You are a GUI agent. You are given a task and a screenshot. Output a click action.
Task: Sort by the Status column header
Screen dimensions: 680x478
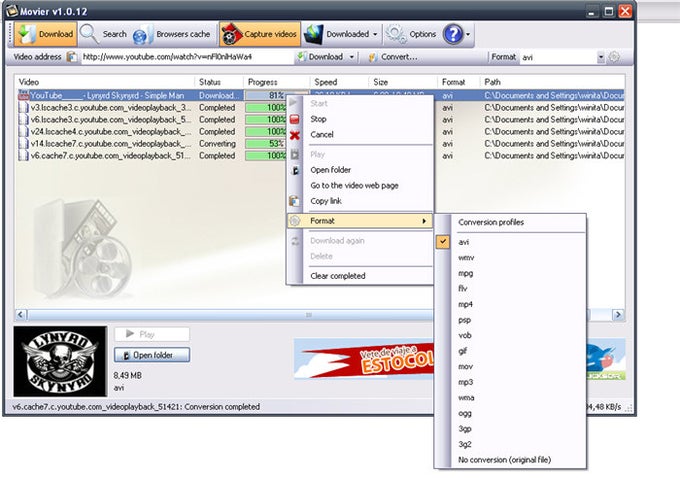coord(219,82)
